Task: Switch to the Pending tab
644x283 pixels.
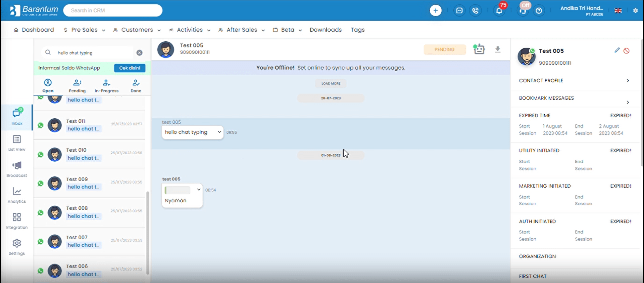Action: [x=77, y=86]
